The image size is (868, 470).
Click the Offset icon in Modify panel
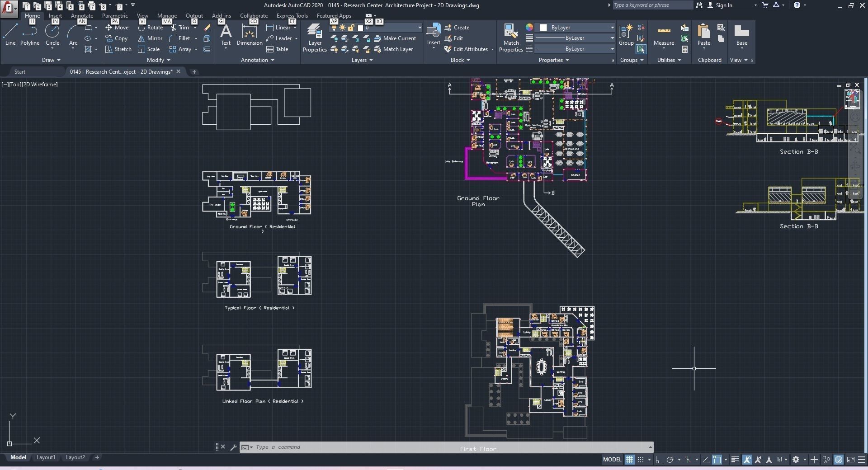tap(207, 49)
